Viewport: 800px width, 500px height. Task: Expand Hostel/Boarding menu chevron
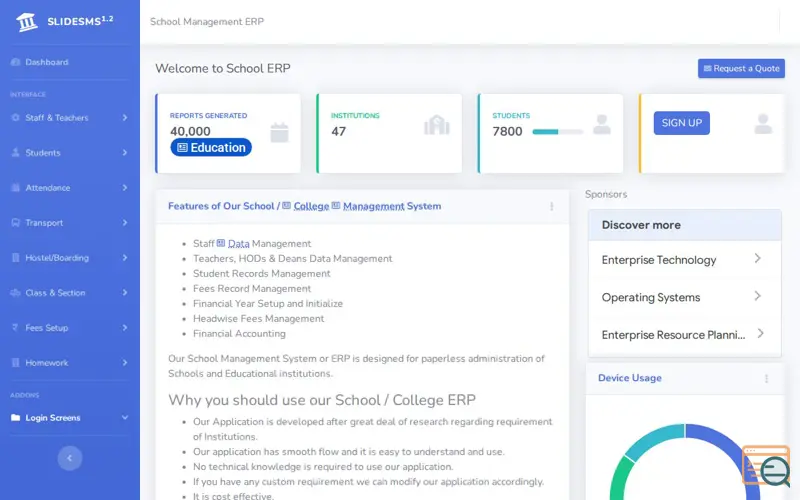[x=125, y=258]
